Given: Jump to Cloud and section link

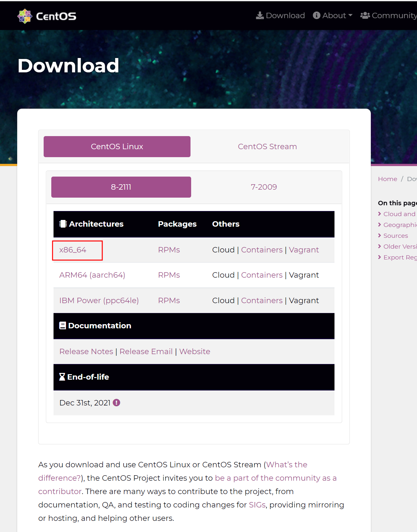Looking at the screenshot, I should [x=399, y=214].
